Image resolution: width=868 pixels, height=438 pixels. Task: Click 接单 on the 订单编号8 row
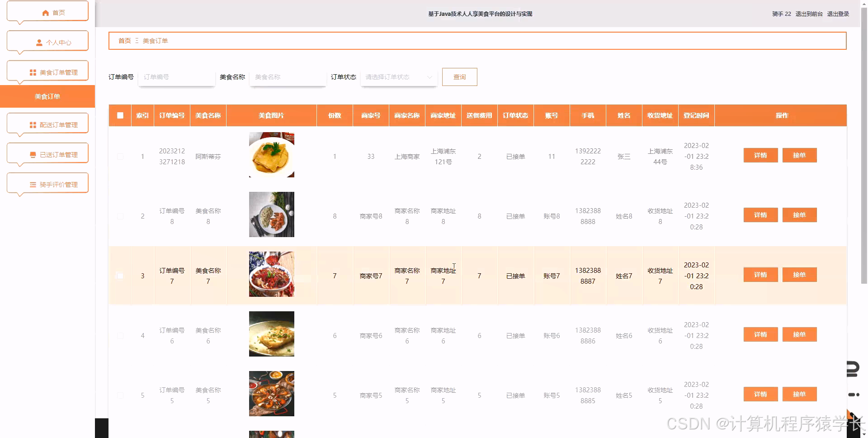point(799,215)
